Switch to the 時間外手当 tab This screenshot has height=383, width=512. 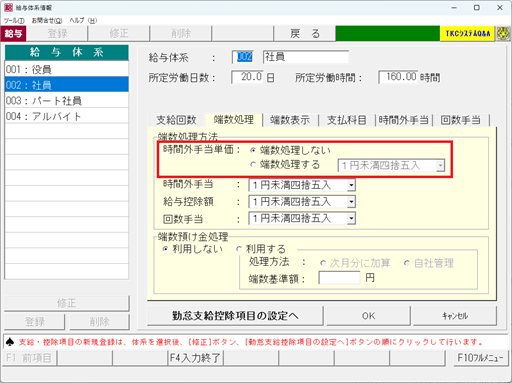[x=404, y=120]
